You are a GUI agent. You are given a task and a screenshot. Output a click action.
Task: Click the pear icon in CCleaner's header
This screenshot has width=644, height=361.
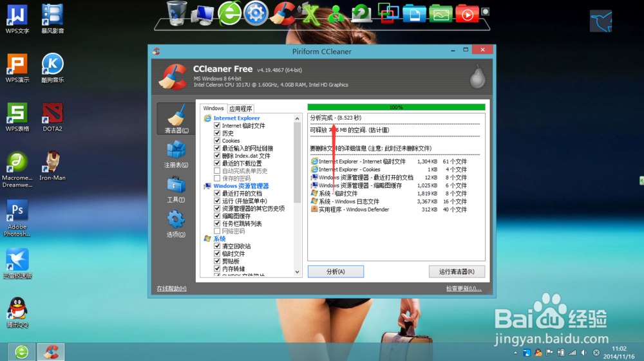pyautogui.click(x=477, y=77)
